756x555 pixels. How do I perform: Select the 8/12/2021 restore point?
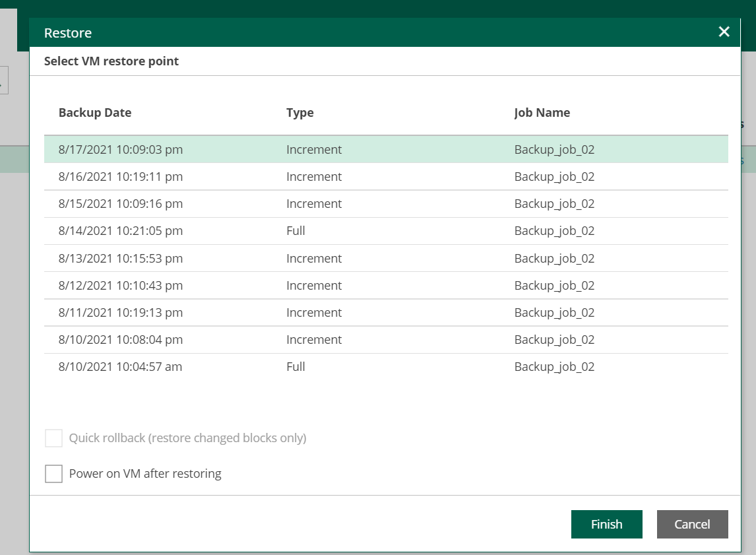click(x=198, y=285)
